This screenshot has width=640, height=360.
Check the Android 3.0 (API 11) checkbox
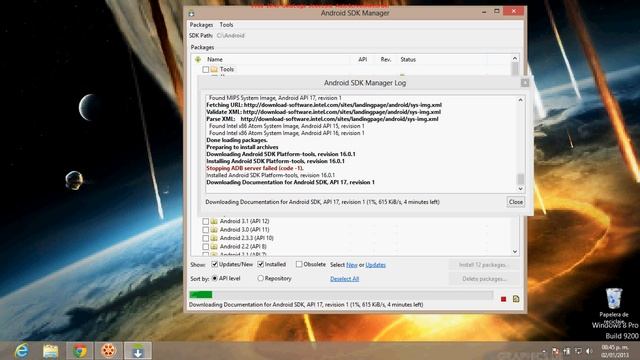click(206, 230)
